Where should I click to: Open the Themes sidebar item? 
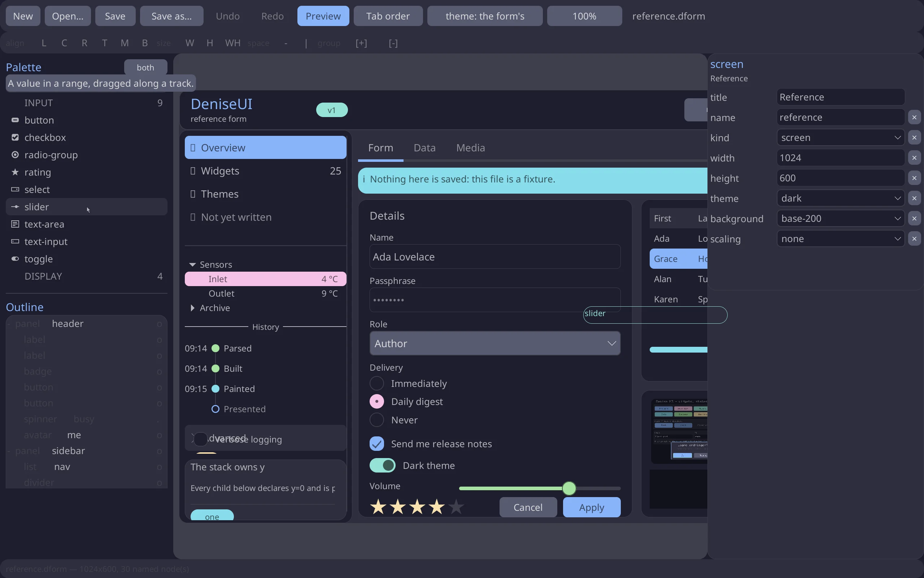click(265, 194)
